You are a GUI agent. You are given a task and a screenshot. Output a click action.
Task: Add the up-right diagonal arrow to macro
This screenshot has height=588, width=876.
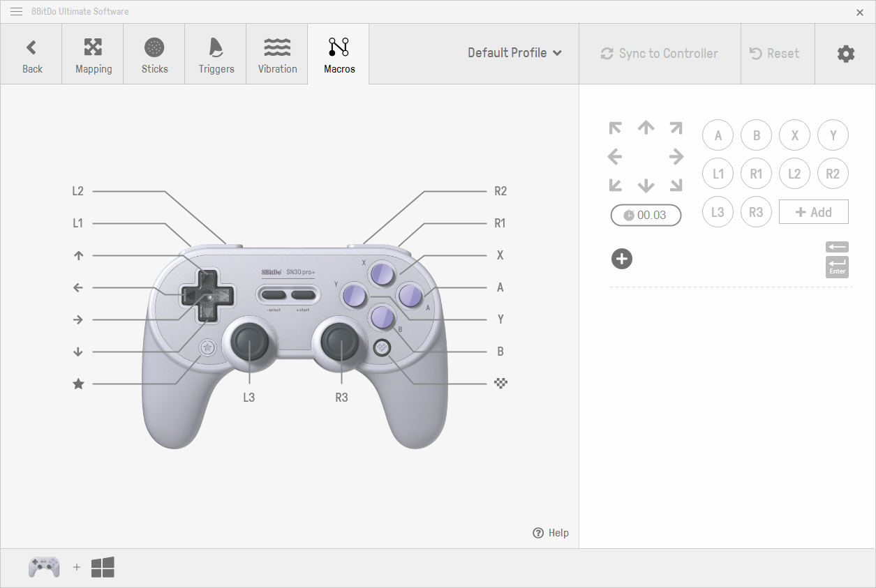coord(676,128)
